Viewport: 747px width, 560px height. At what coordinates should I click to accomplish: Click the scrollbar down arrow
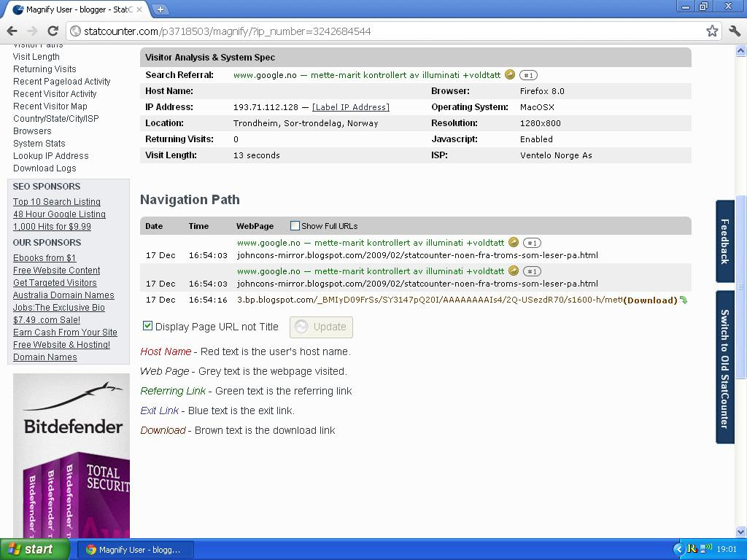[x=741, y=532]
